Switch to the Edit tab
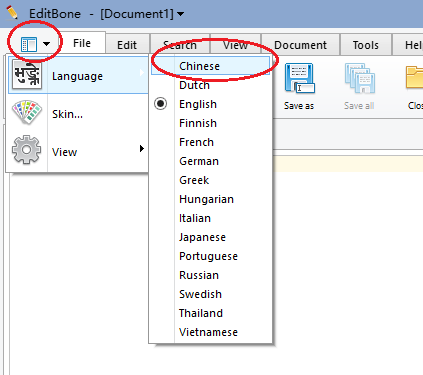The height and width of the screenshot is (375, 423). [x=127, y=45]
